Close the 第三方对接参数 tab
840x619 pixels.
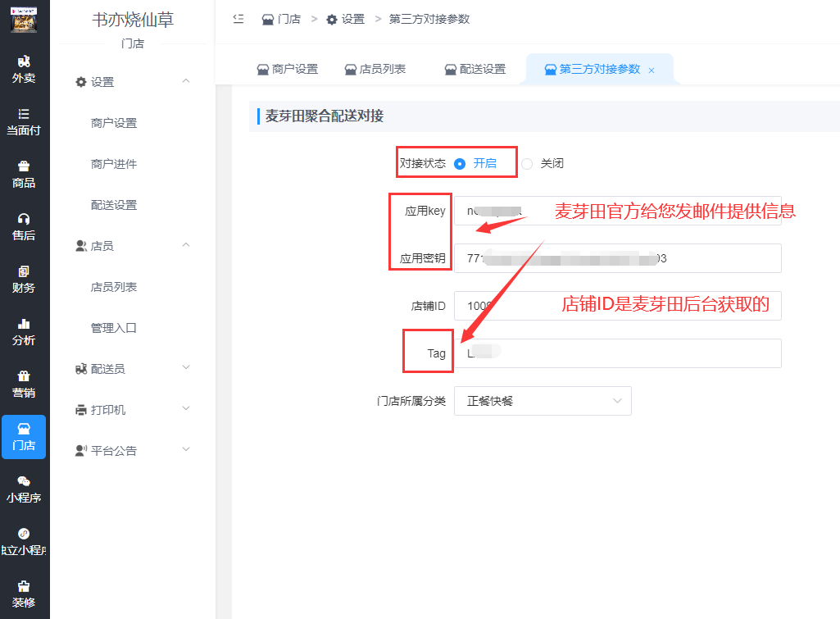652,71
